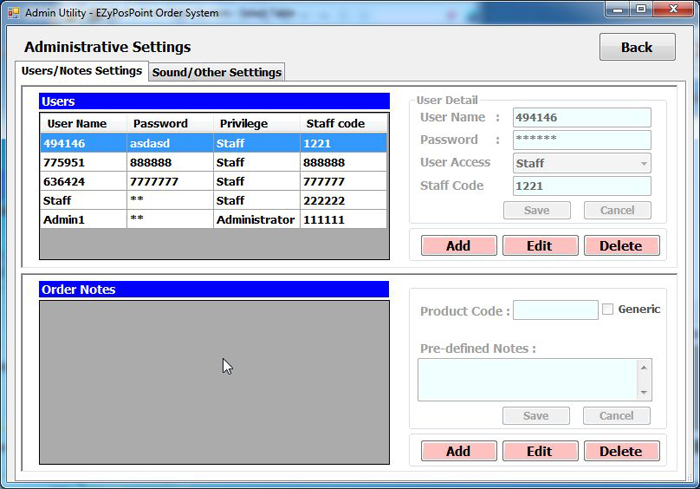Image resolution: width=700 pixels, height=489 pixels.
Task: Click Pre-defined Notes scrollbar down arrow
Action: (644, 392)
